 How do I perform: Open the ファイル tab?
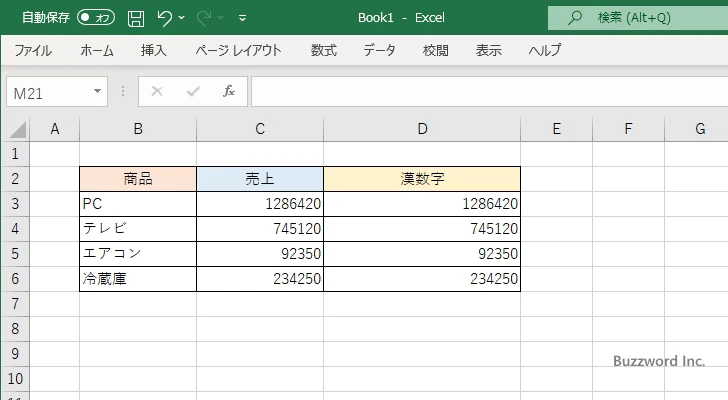coord(33,50)
